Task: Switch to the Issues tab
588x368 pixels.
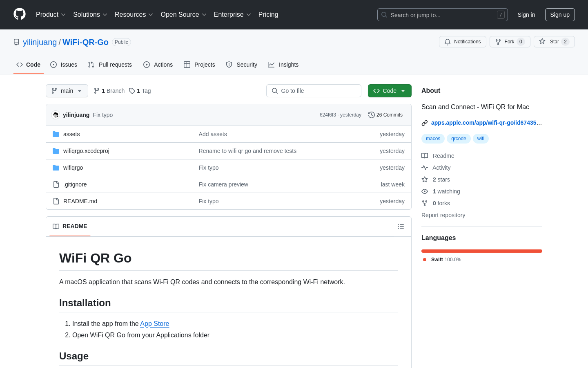Action: 64,65
